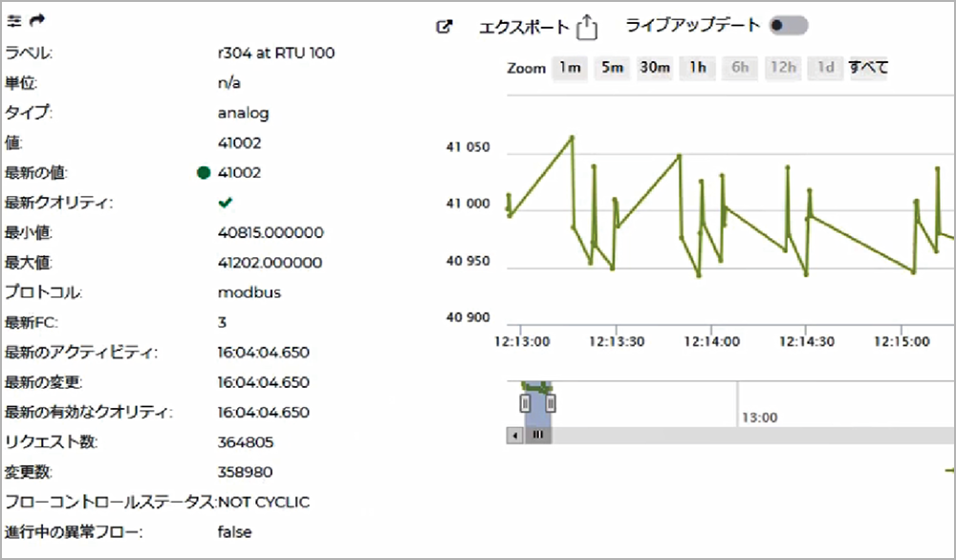956x560 pixels.
Task: Open chart in new window icon
Action: [x=444, y=28]
